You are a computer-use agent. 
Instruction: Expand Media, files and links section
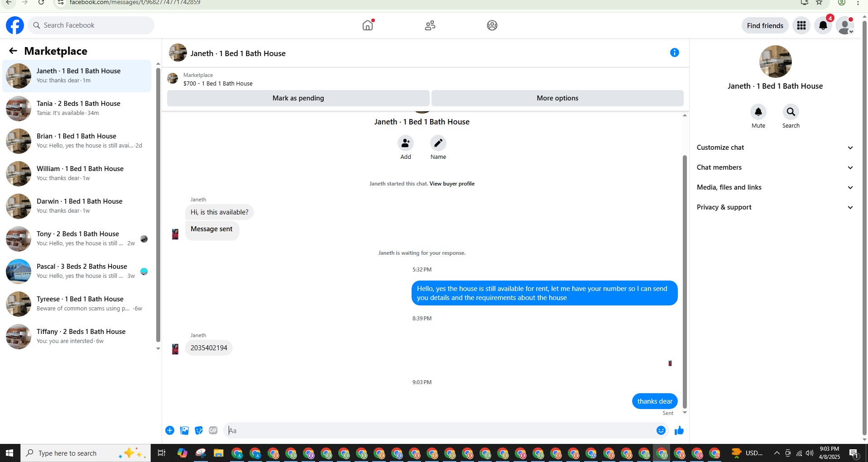coord(775,187)
